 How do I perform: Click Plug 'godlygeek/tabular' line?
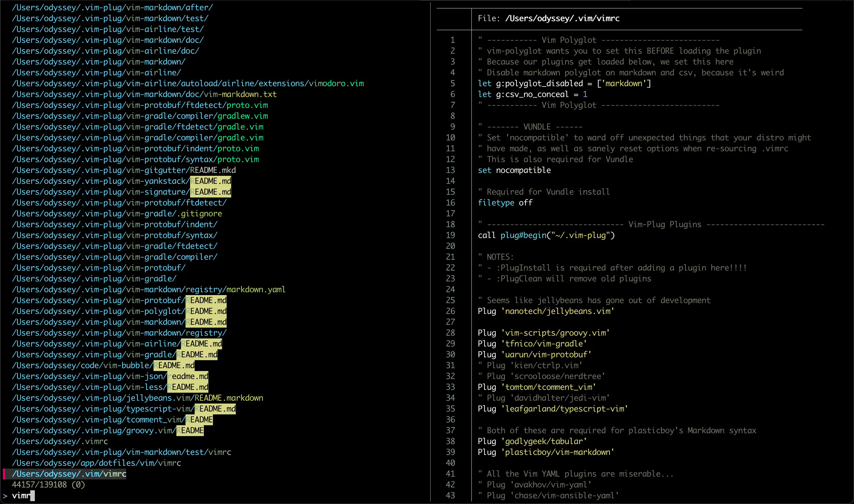(x=532, y=441)
